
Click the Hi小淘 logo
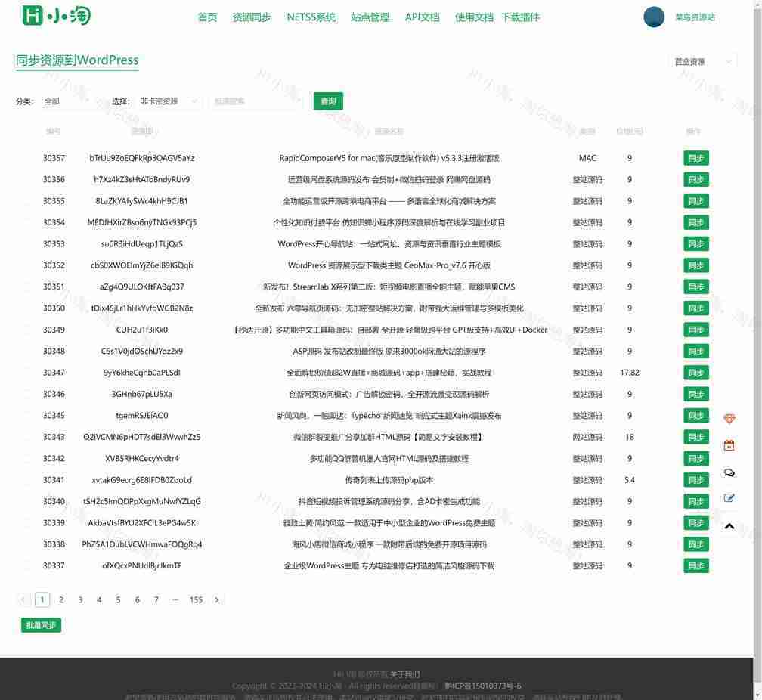[x=57, y=16]
